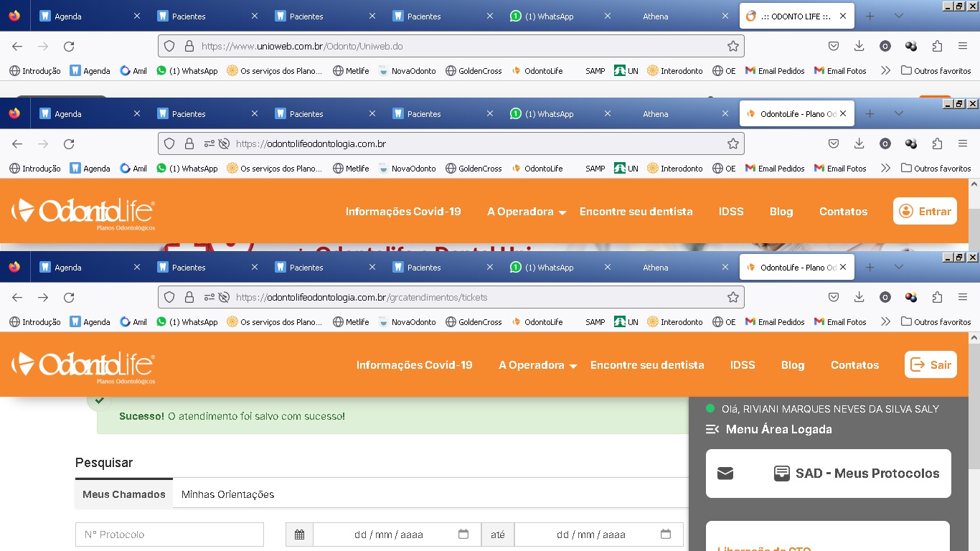Viewport: 980px width, 551px height.
Task: Open date picker on the first date field
Action: coord(463,534)
